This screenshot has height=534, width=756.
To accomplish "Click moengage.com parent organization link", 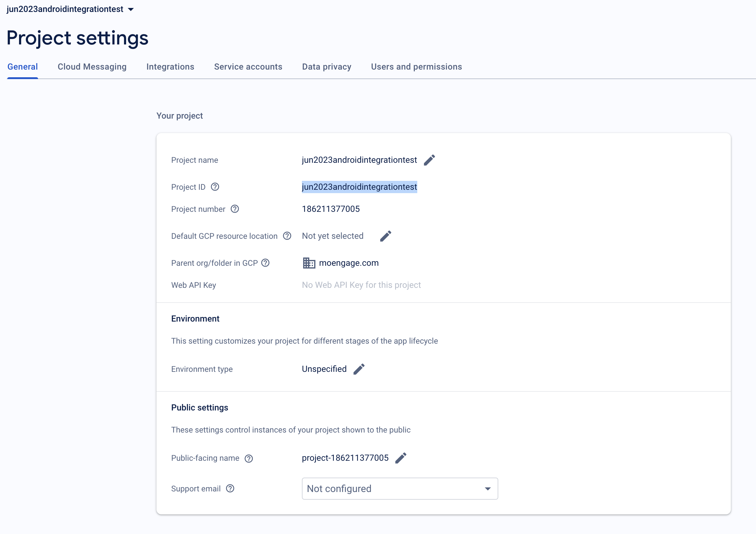I will (x=349, y=263).
